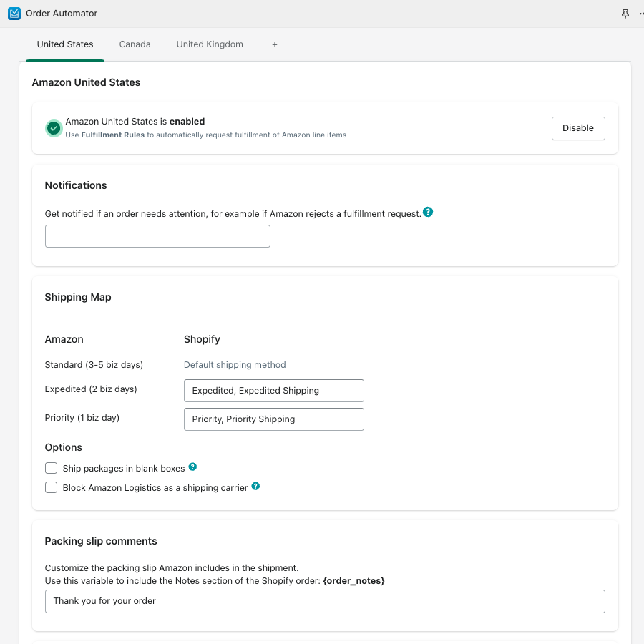Edit the packing slip comments field
Screen dimensions: 644x644
325,601
